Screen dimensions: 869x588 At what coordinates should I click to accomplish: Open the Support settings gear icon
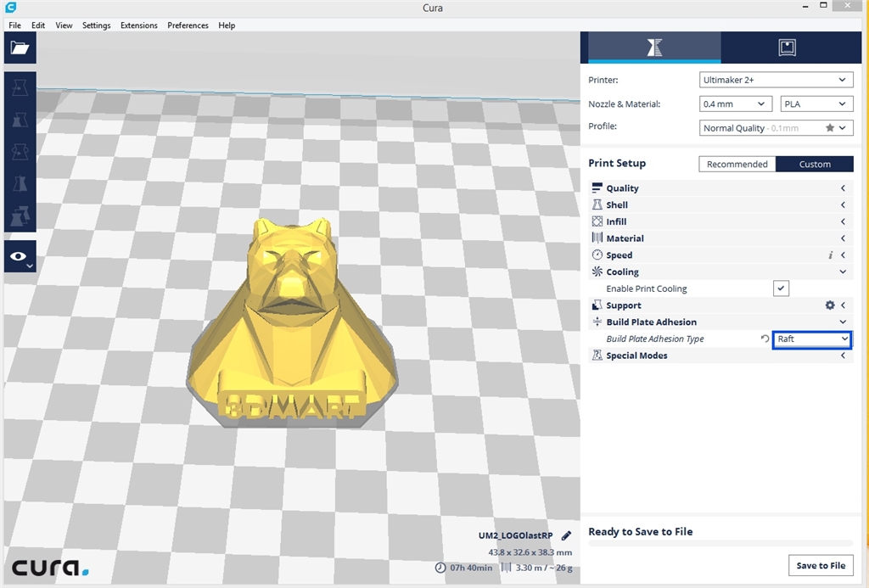tap(830, 305)
